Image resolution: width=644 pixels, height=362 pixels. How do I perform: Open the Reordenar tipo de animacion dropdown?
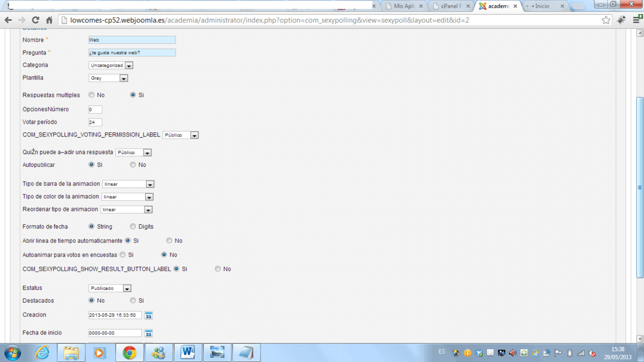click(x=126, y=210)
